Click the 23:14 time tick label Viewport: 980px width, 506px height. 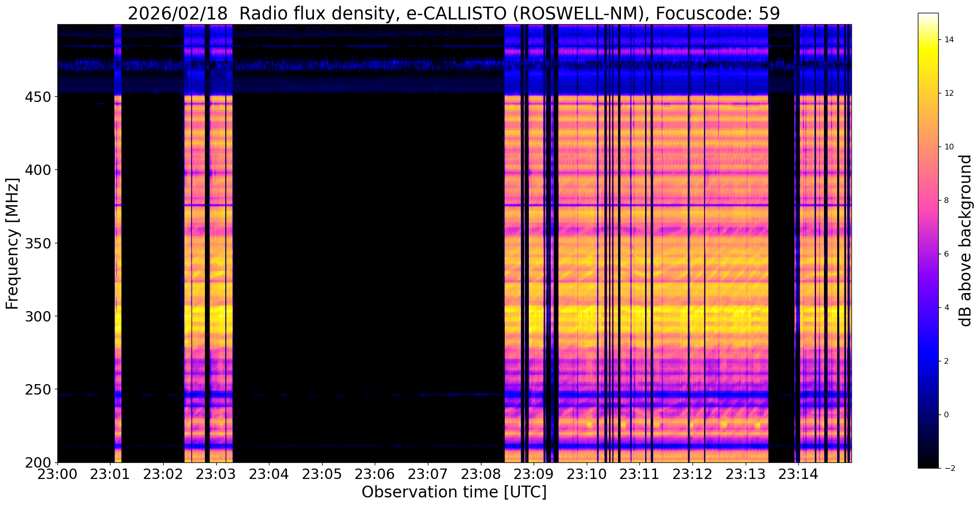799,474
